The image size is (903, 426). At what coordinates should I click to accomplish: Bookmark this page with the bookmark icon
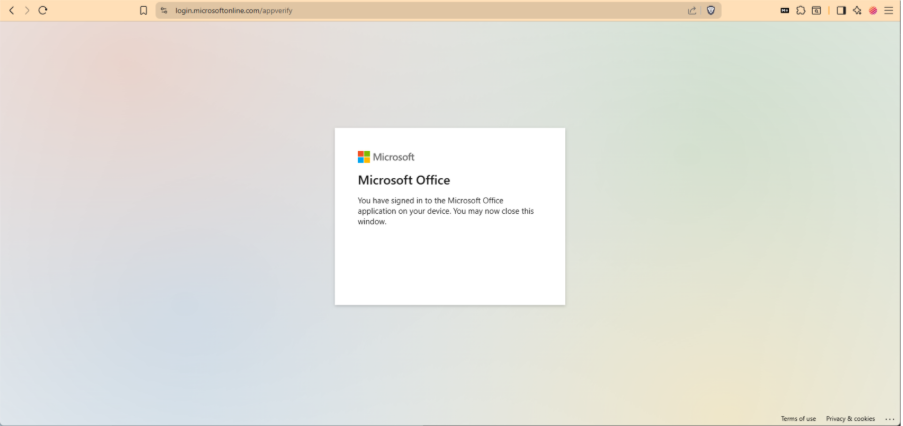(143, 10)
